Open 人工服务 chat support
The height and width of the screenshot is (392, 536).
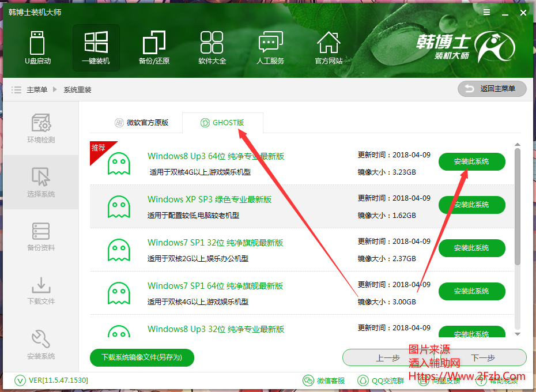270,47
